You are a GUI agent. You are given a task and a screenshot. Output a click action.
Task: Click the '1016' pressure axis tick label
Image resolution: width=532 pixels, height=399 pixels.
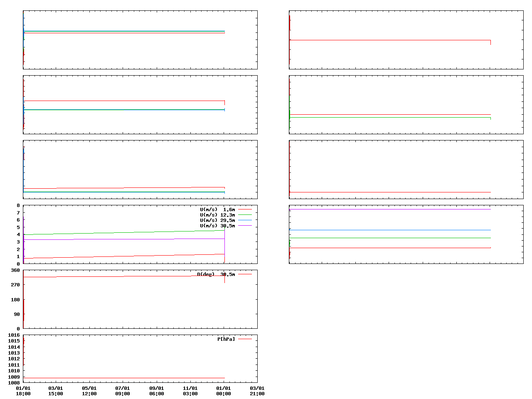point(14,335)
